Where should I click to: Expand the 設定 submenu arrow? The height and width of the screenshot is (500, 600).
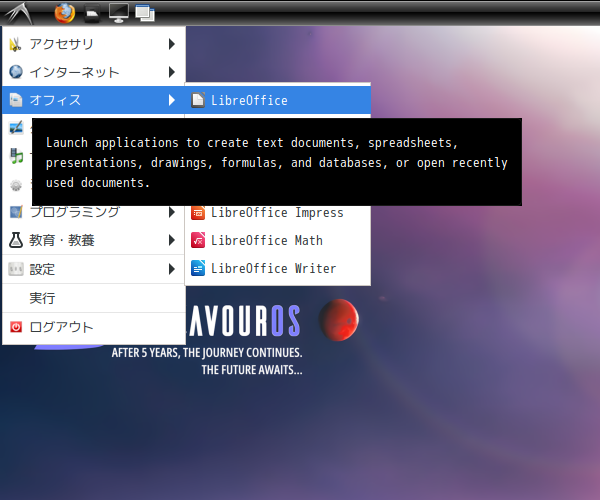point(172,269)
